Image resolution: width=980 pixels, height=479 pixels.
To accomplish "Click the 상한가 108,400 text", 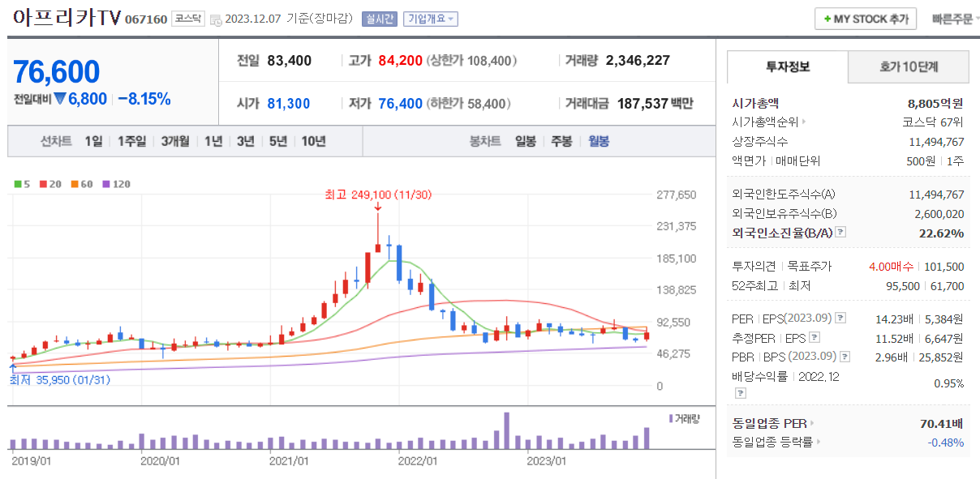I will 473,61.
